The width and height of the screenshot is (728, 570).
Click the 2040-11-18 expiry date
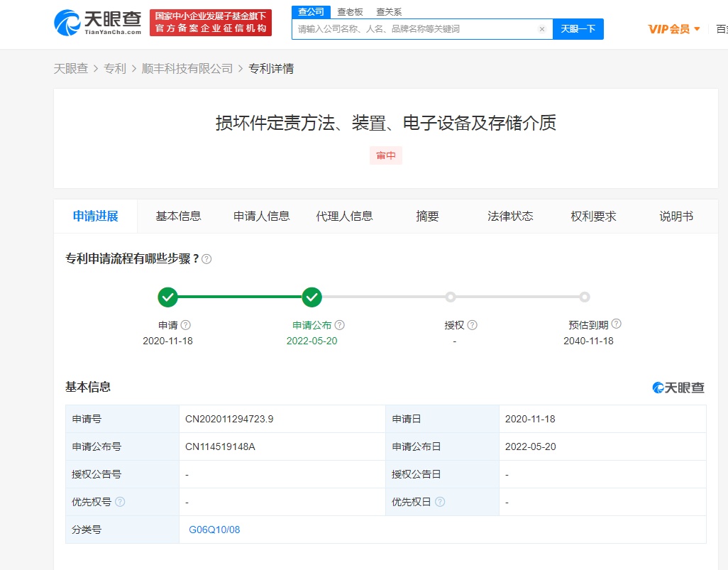point(588,341)
